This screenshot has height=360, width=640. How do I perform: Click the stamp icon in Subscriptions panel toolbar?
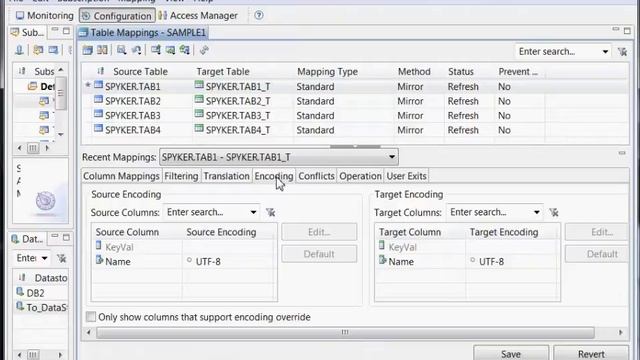19,50
